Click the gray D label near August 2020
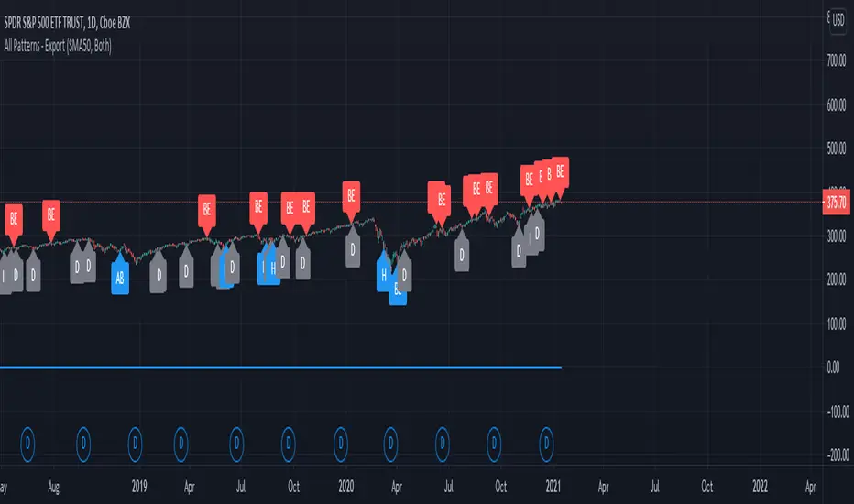 (x=462, y=254)
